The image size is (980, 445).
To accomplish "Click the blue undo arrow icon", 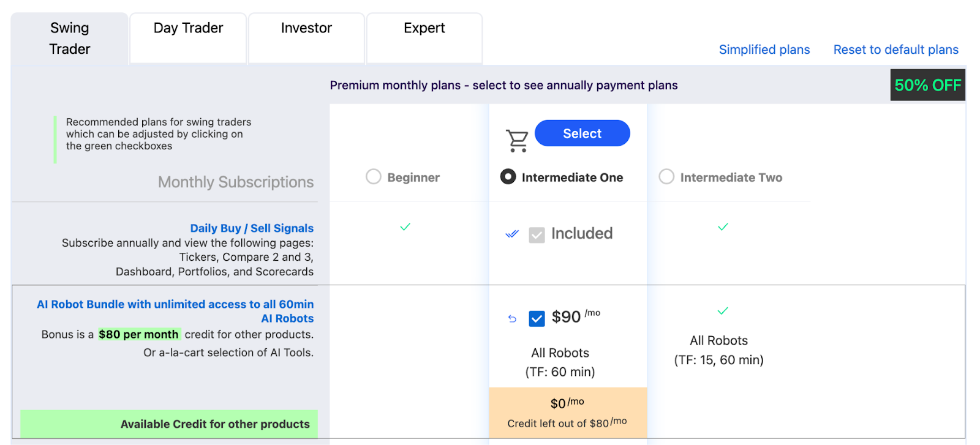I will [512, 318].
